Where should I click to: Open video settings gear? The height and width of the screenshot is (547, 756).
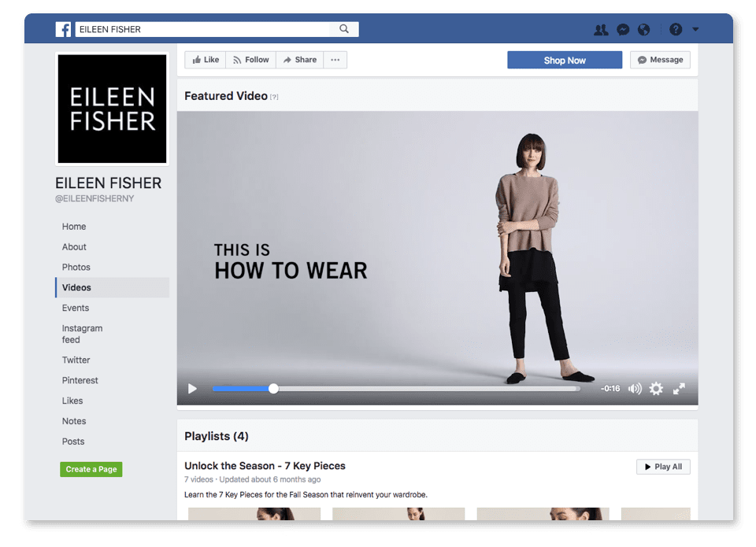[656, 389]
